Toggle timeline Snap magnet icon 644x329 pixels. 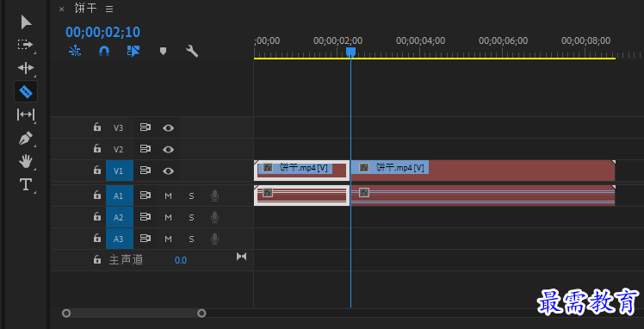click(104, 51)
